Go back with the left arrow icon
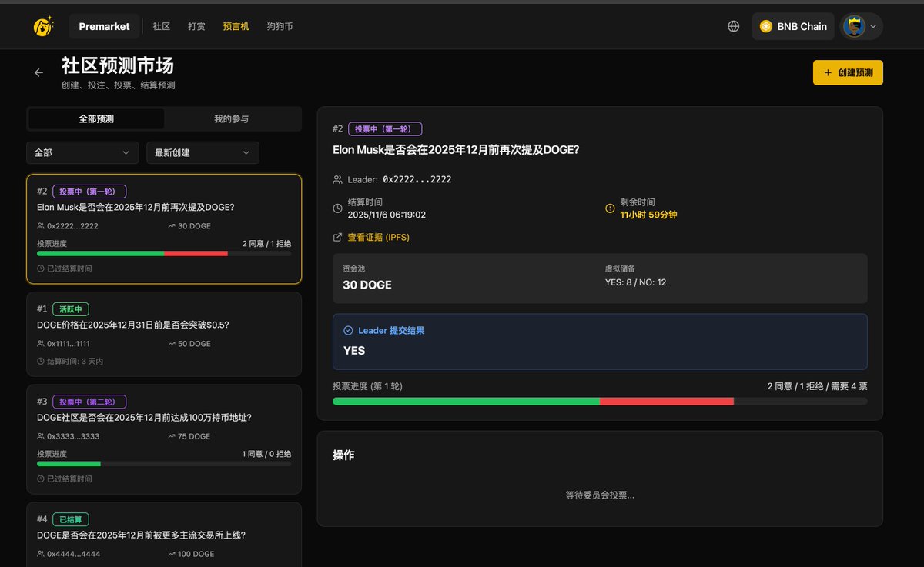 (x=39, y=72)
